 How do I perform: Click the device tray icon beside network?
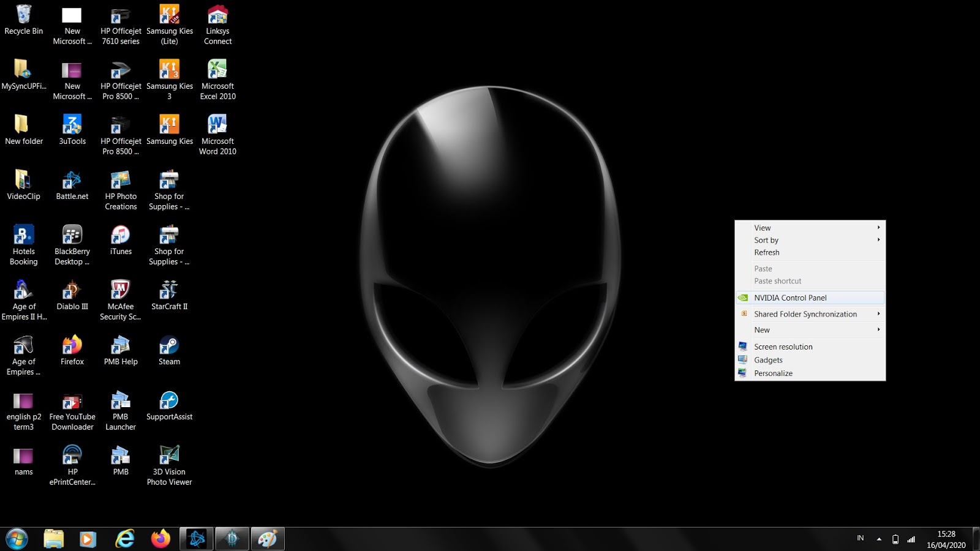point(895,539)
